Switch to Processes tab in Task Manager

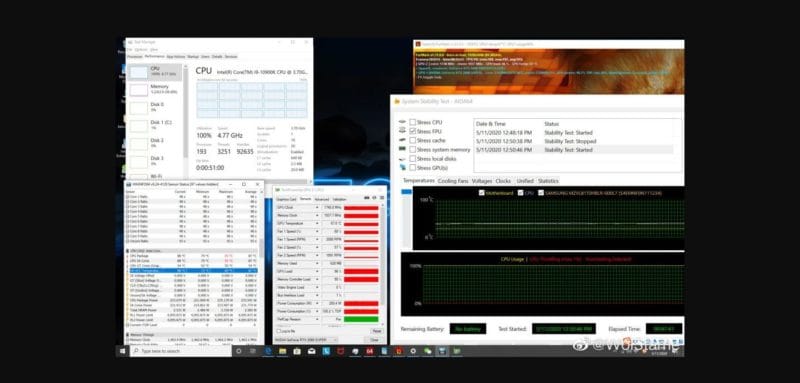(135, 57)
